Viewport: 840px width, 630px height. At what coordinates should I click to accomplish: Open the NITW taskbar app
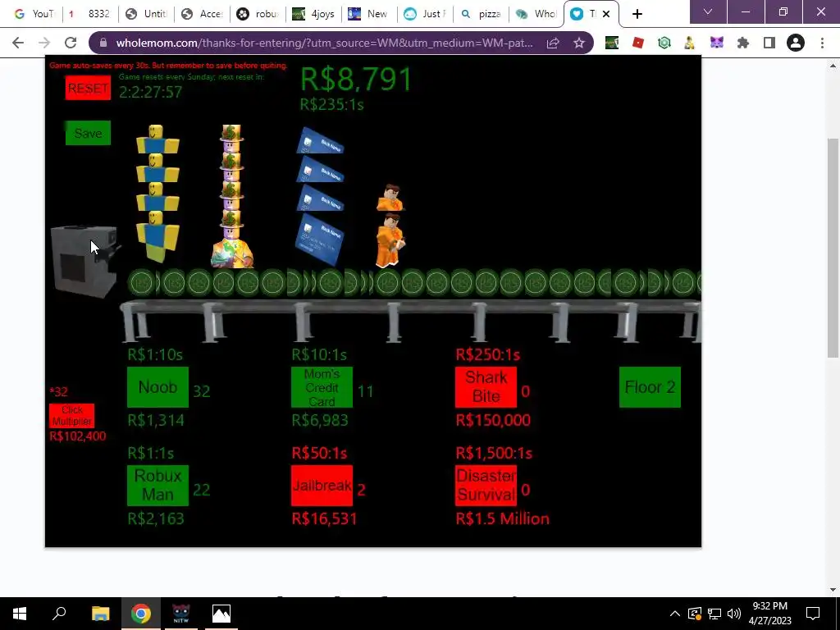[181, 614]
